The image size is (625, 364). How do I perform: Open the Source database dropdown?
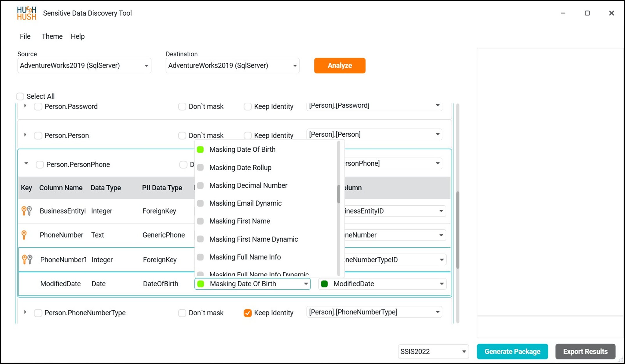click(84, 66)
